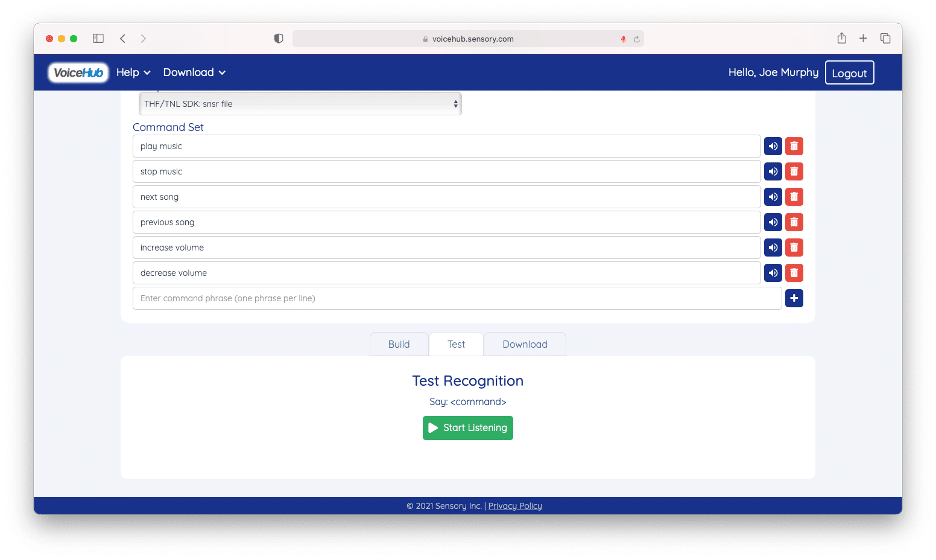
Task: Reload the page in Safari
Action: click(x=636, y=39)
